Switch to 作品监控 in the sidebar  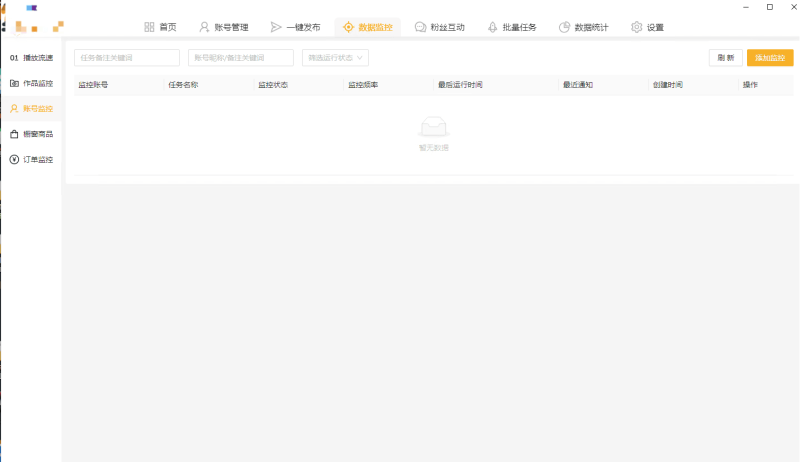click(32, 83)
